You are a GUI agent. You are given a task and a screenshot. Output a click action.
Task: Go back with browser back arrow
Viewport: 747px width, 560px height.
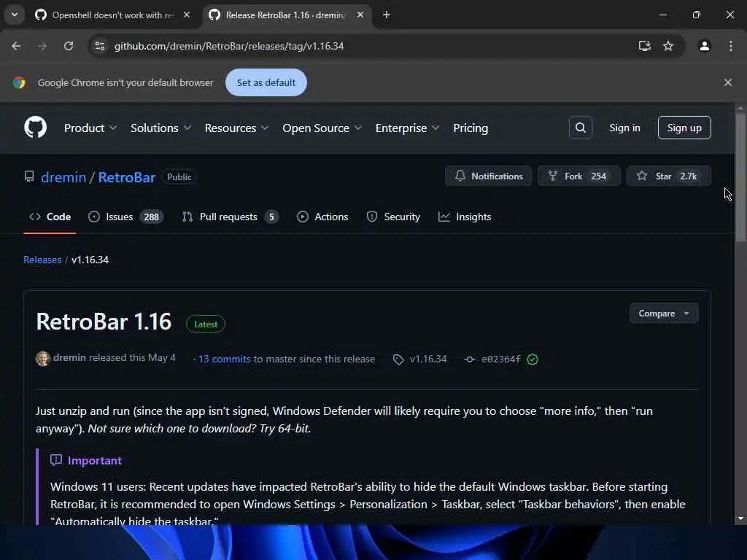tap(16, 46)
